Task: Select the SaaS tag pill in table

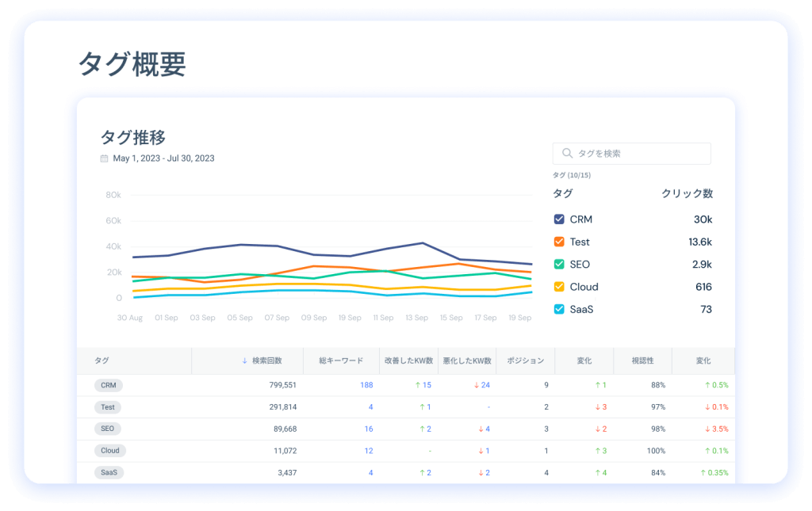Action: pyautogui.click(x=109, y=473)
